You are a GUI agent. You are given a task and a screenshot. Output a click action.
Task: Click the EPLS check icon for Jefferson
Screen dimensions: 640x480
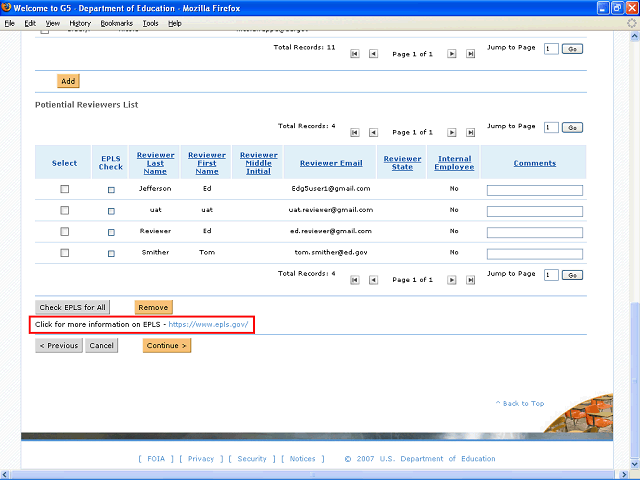click(111, 189)
